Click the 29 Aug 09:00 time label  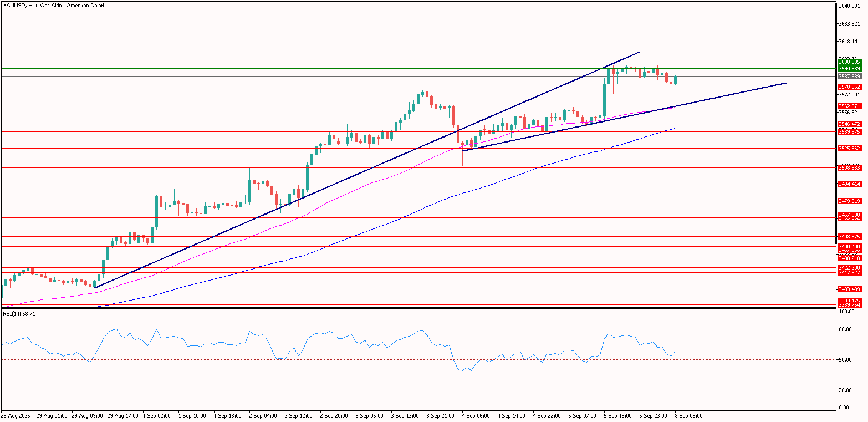click(87, 415)
